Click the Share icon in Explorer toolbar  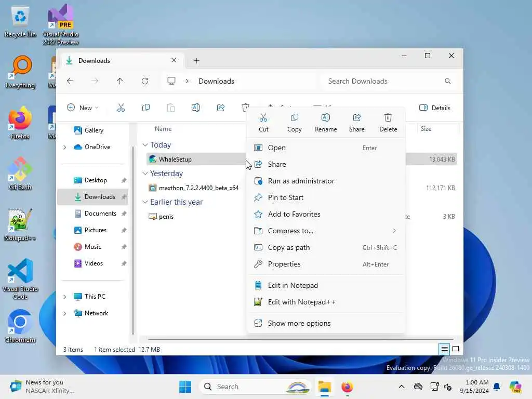(221, 108)
